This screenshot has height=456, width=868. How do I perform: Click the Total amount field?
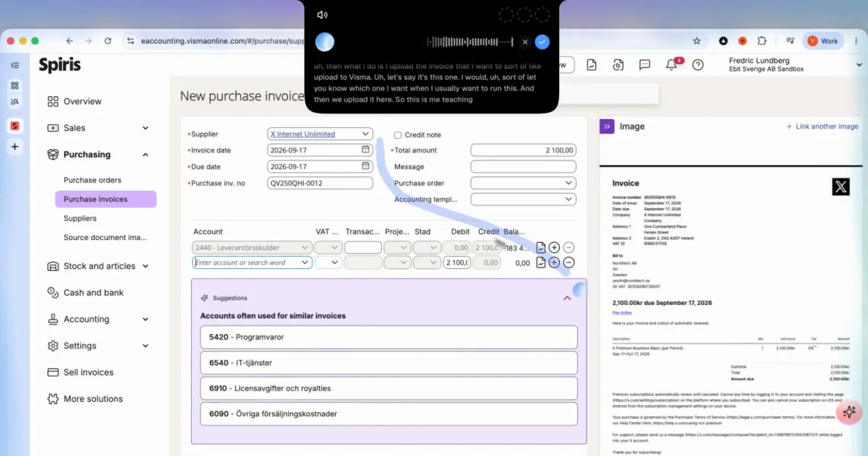click(x=523, y=150)
